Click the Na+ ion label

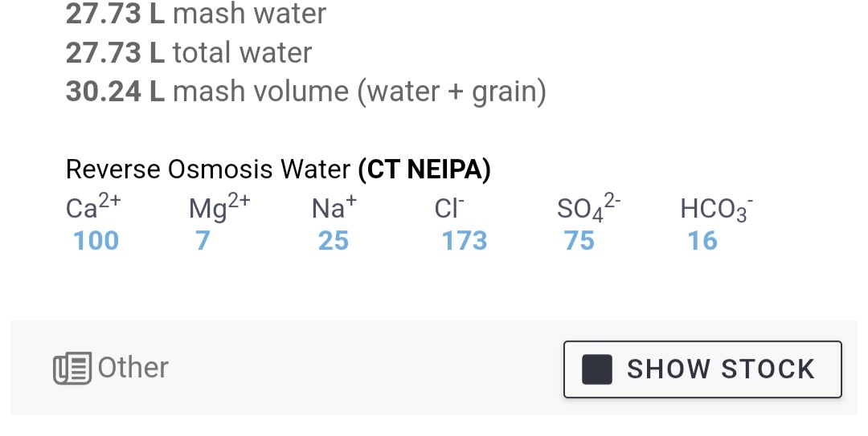click(334, 208)
